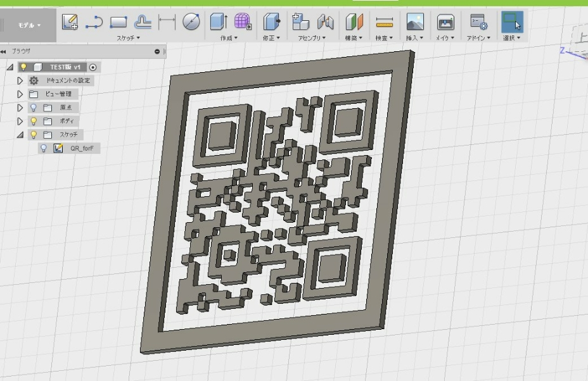Image resolution: width=588 pixels, height=381 pixels.
Task: Select the Sketch Dimension tool
Action: click(167, 22)
